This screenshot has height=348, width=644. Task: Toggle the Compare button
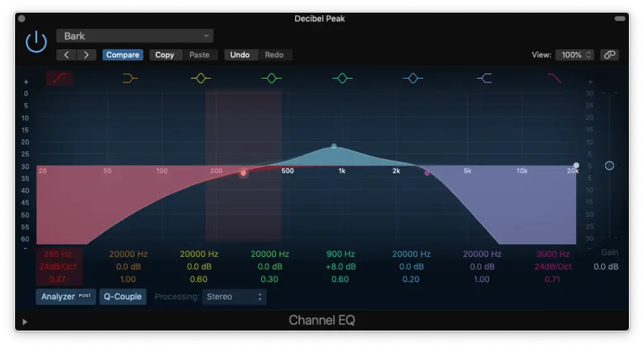tap(123, 55)
